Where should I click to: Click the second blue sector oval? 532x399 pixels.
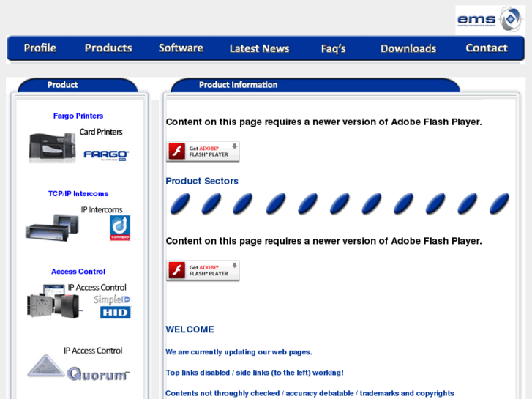pos(211,204)
